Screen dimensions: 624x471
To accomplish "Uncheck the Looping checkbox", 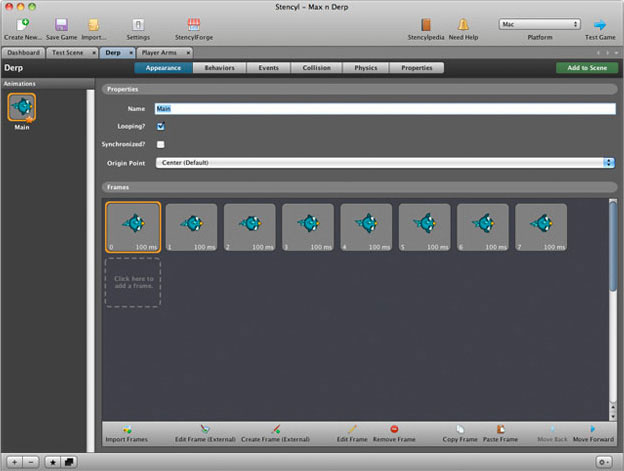I will (x=161, y=126).
